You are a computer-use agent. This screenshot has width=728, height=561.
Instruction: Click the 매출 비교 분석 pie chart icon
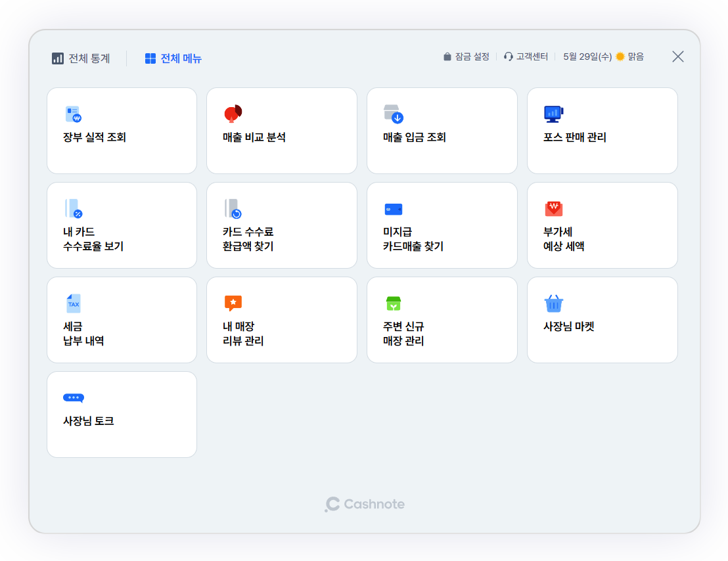click(x=233, y=114)
